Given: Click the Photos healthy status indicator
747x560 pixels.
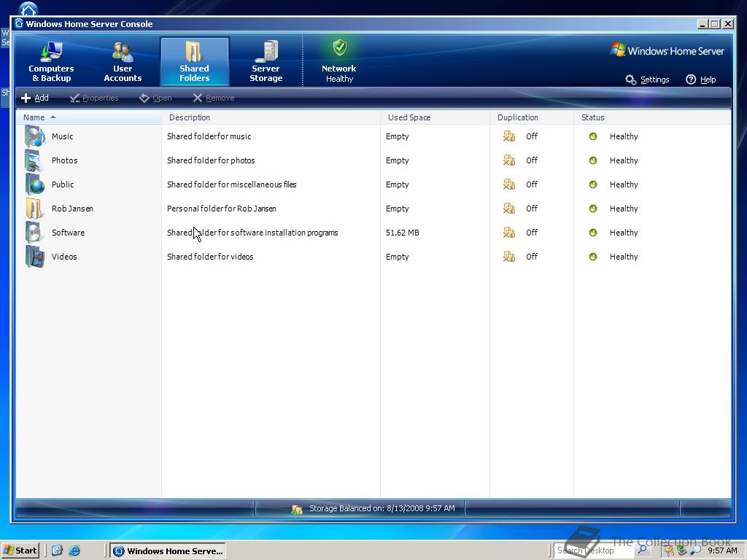Looking at the screenshot, I should pos(592,160).
